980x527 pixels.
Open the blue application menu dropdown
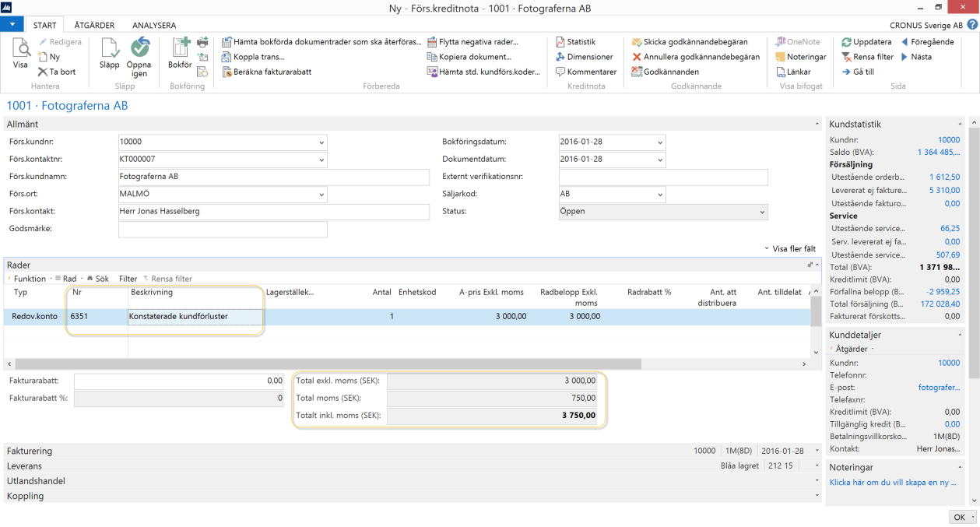12,25
